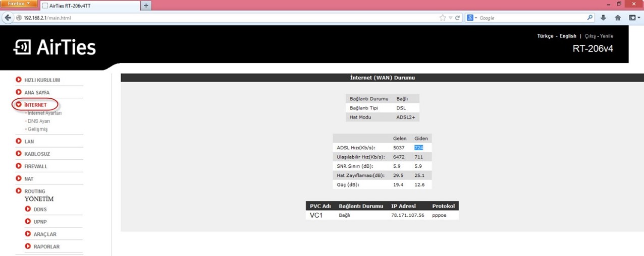Click Yenile refresh link

[x=607, y=36]
